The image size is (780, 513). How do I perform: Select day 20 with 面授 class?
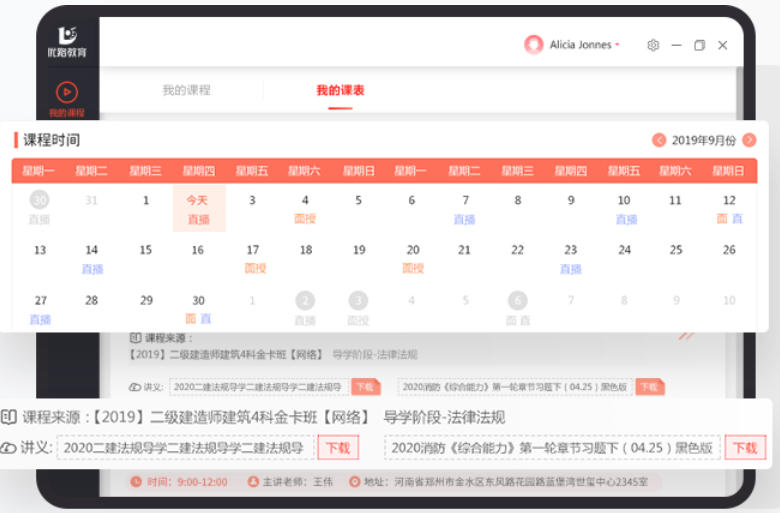[x=413, y=259]
